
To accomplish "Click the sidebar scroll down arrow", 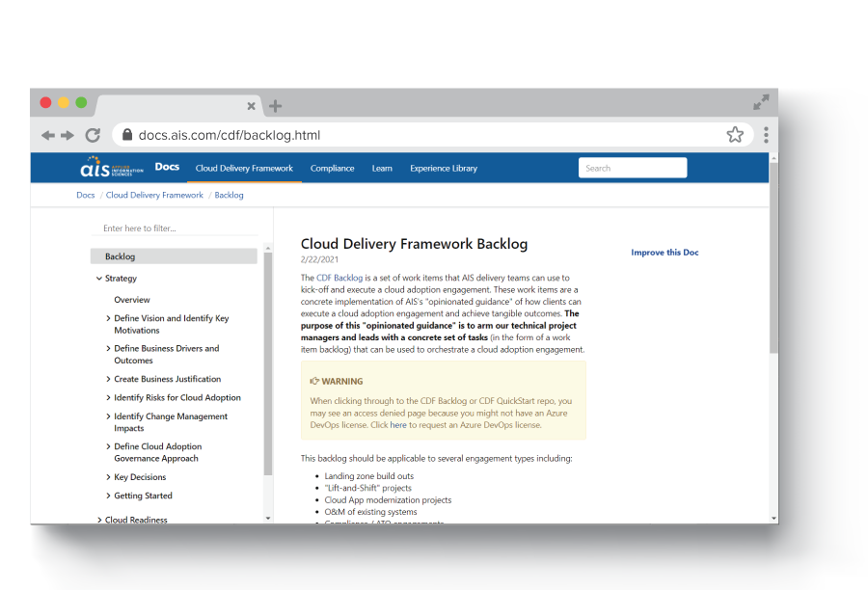I will pyautogui.click(x=268, y=519).
